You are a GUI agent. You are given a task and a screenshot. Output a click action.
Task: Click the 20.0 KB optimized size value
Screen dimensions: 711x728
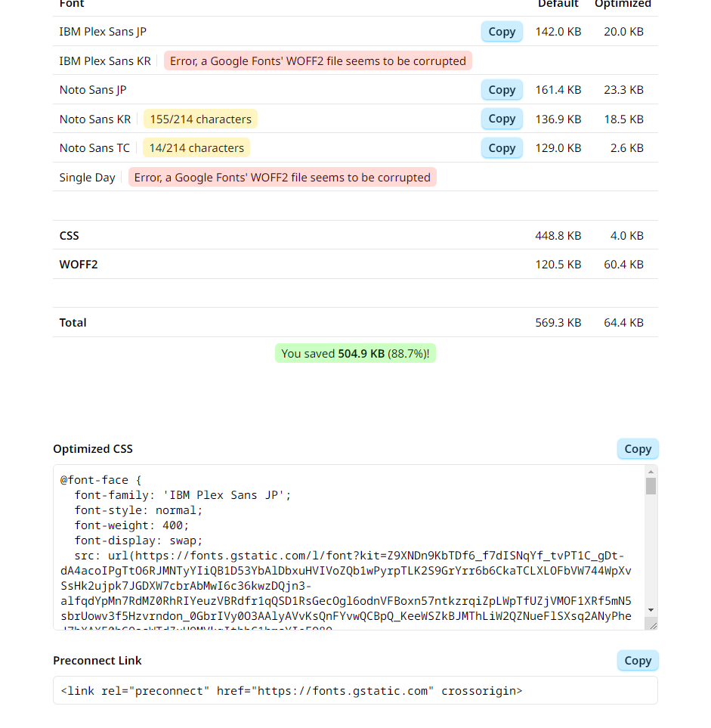click(624, 32)
